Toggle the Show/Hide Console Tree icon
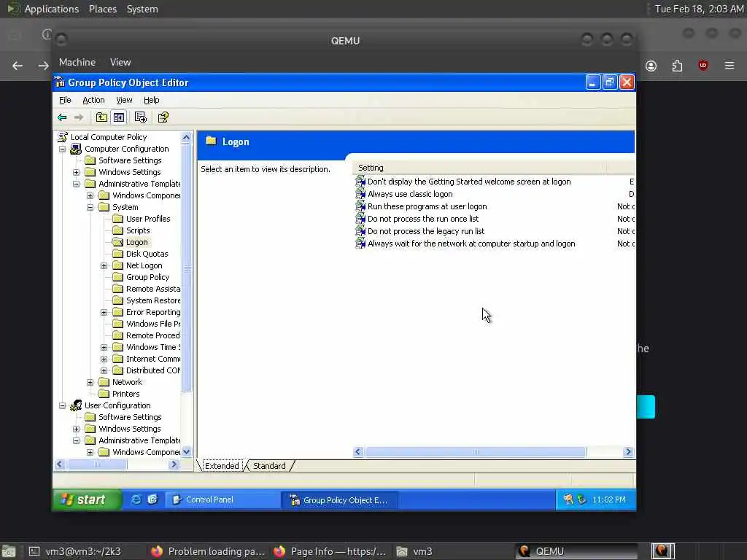This screenshot has width=747, height=560. pos(119,117)
